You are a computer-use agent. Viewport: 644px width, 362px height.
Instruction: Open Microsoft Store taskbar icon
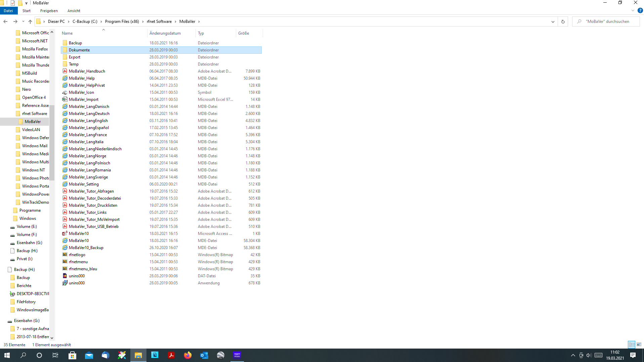[72, 355]
